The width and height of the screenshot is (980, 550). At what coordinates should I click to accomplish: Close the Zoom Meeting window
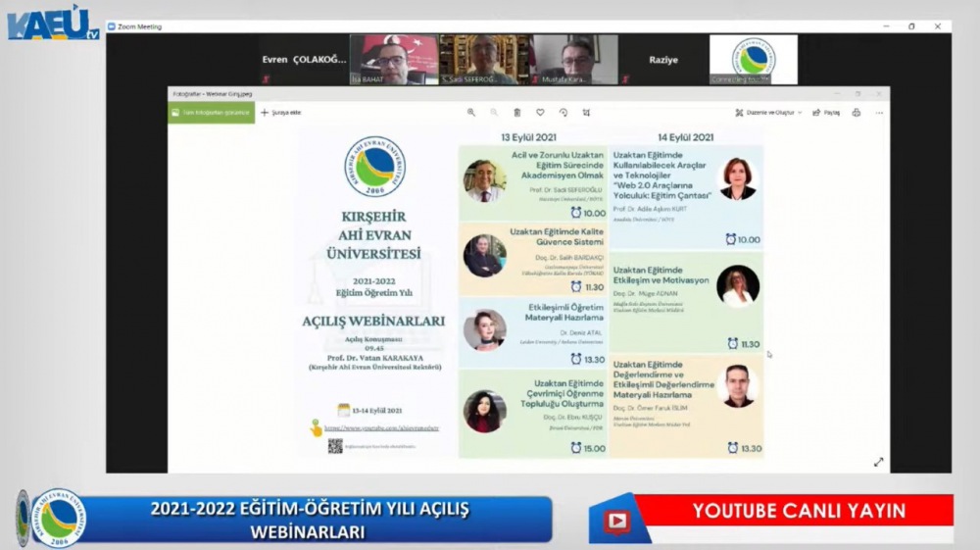[x=938, y=26]
